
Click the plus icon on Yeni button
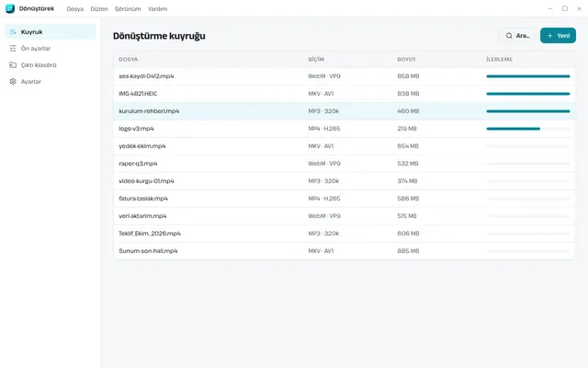click(550, 36)
